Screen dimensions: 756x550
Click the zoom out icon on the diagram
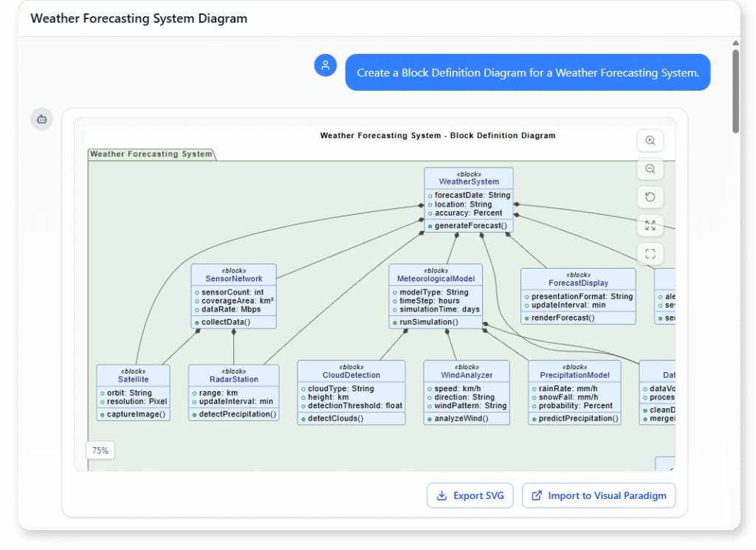(650, 168)
